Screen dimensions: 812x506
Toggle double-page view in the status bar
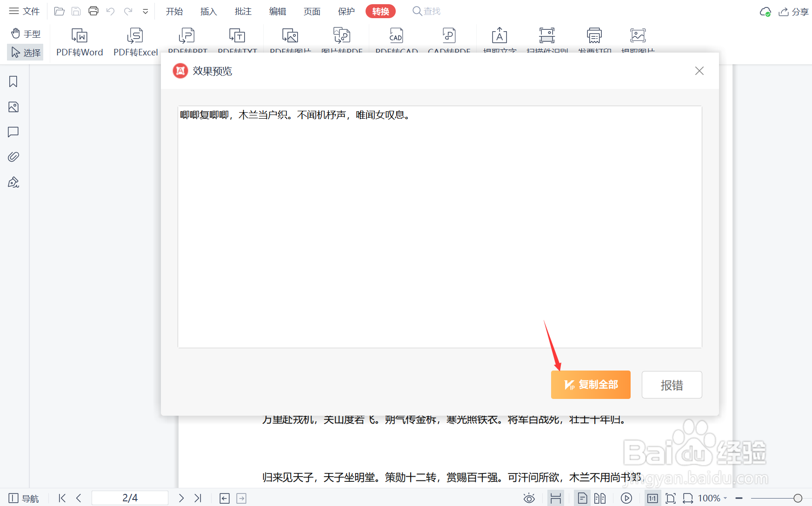[599, 498]
